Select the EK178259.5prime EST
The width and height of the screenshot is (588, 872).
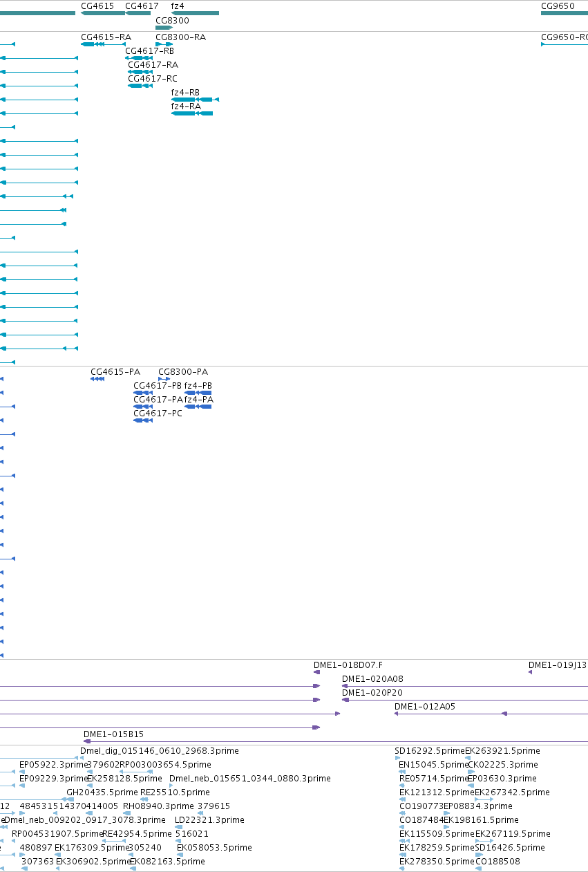coord(402,855)
